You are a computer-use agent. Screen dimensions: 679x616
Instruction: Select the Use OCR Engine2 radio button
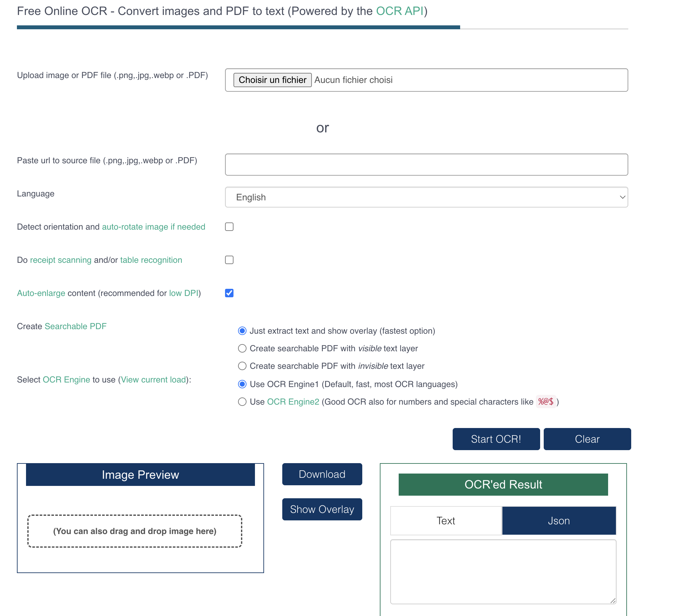[x=242, y=401]
